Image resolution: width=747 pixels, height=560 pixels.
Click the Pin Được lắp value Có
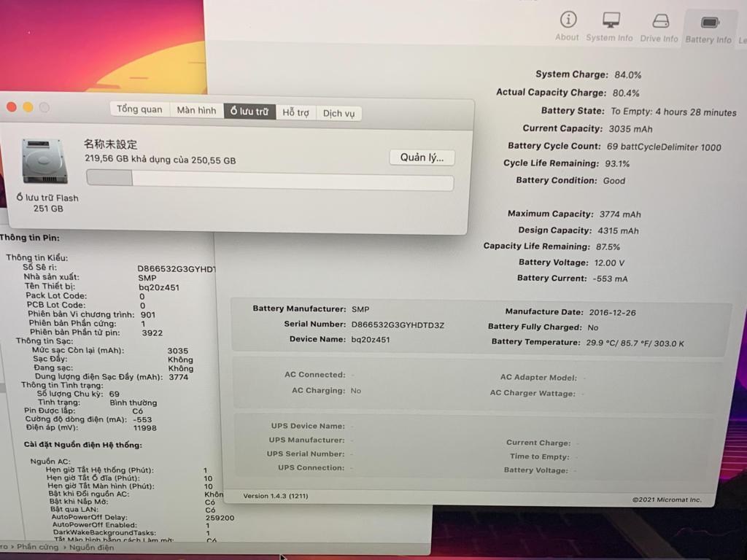click(138, 411)
